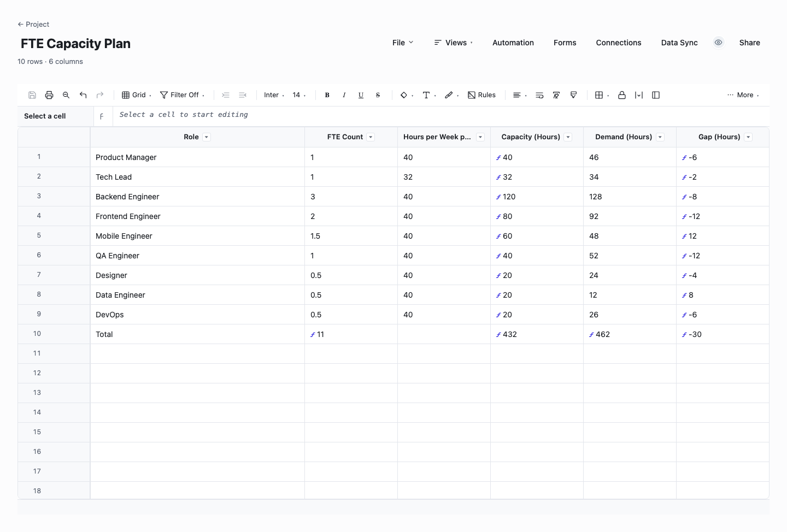Select row header number 7
Screen dimensions: 787x532
click(54, 275)
